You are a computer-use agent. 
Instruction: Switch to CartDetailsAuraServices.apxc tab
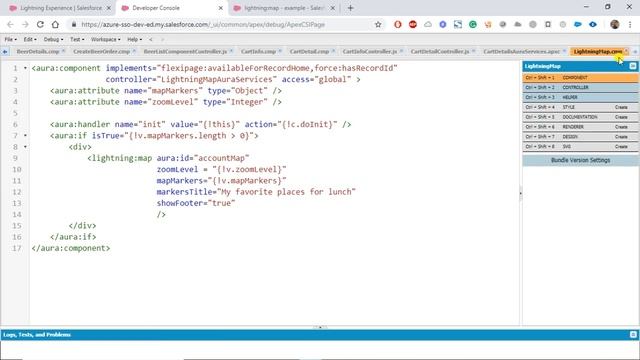click(521, 51)
